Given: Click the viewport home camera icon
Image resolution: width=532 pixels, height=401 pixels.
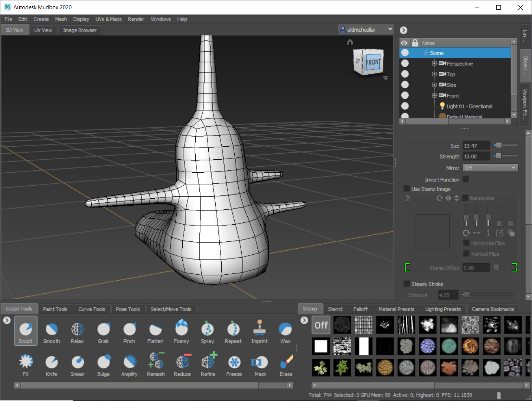Looking at the screenshot, I should [x=350, y=42].
